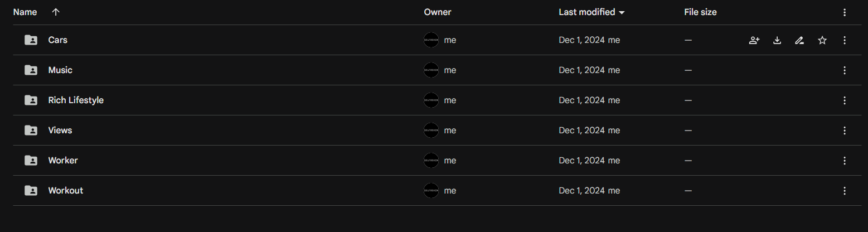Select the Rich Lifestyle shared folder icon

point(31,100)
